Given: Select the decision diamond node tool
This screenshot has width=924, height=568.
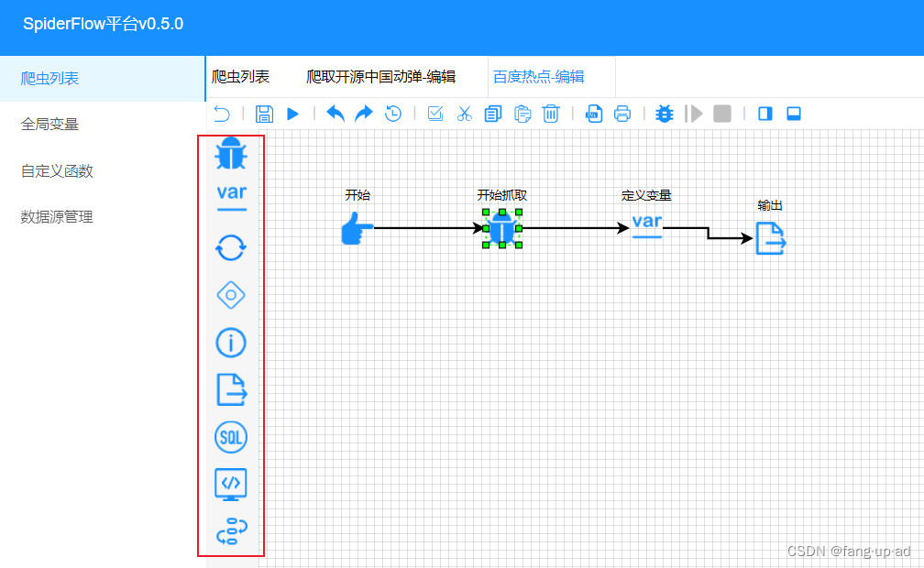Looking at the screenshot, I should point(230,295).
